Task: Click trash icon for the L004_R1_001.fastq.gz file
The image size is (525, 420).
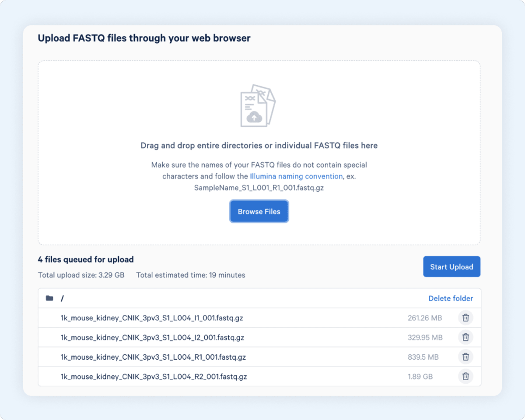Action: [465, 357]
